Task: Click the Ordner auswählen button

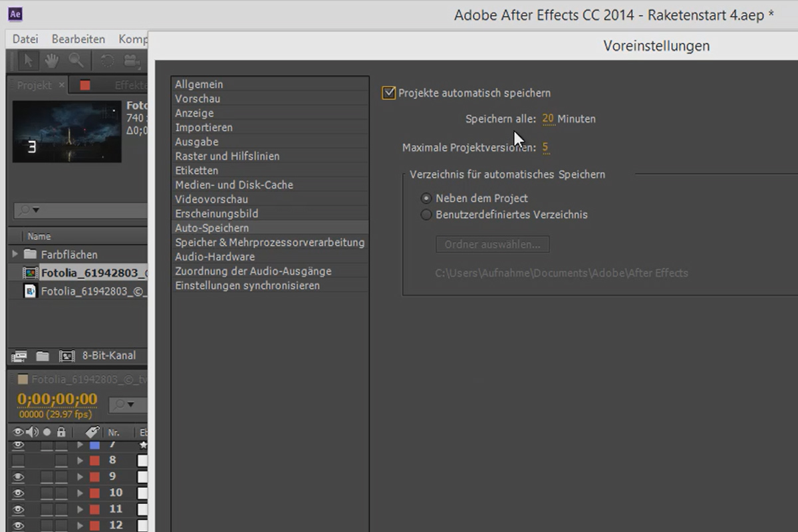Action: 493,244
